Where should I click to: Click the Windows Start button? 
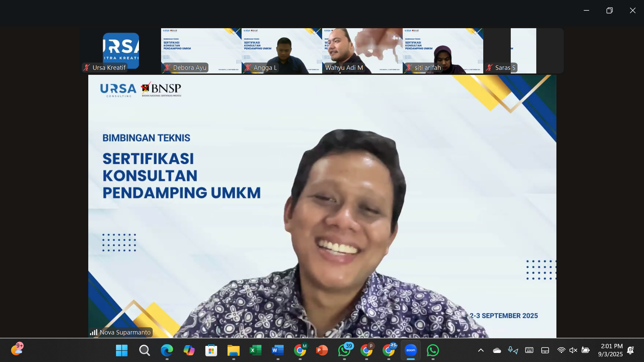121,350
